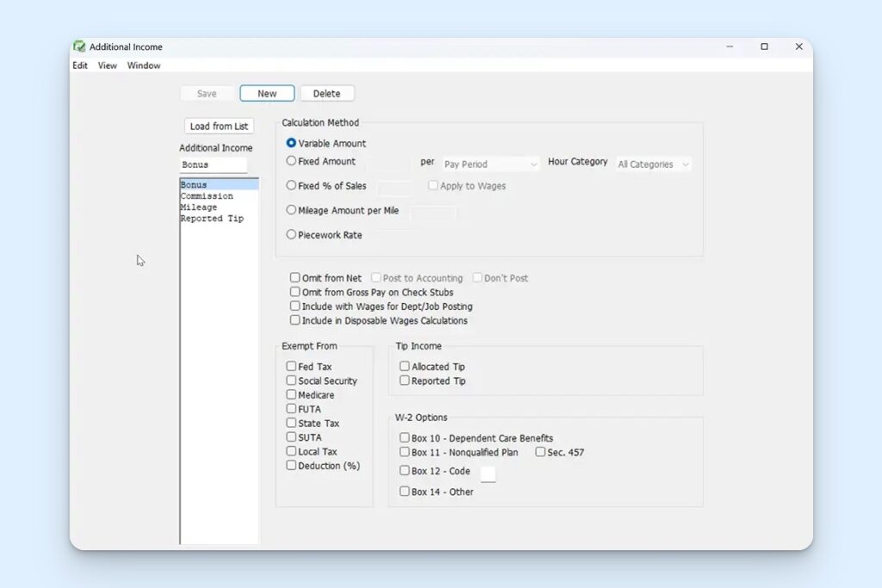Check Social Security exemption
The height and width of the screenshot is (588, 882).
pyautogui.click(x=291, y=380)
